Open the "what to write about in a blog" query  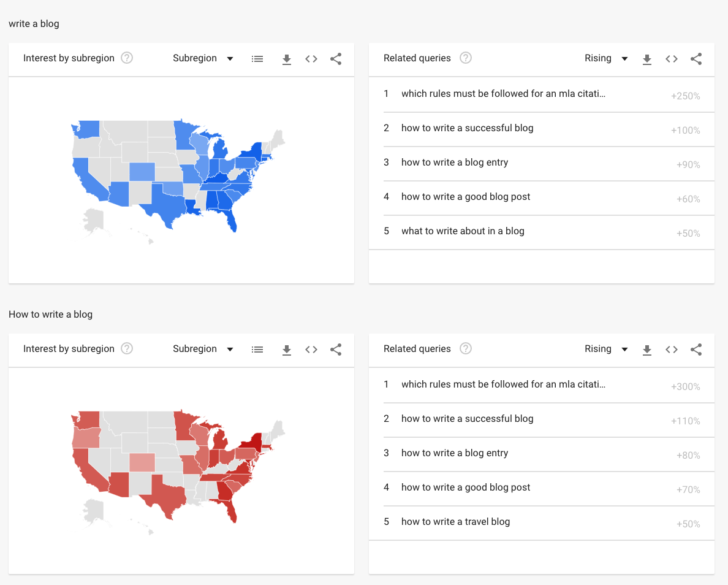(x=463, y=231)
